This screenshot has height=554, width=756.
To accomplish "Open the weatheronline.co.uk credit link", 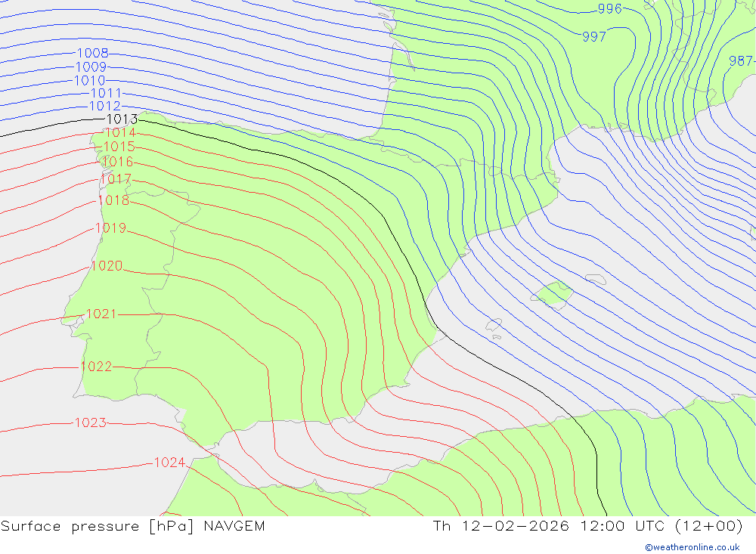I will coord(692,547).
